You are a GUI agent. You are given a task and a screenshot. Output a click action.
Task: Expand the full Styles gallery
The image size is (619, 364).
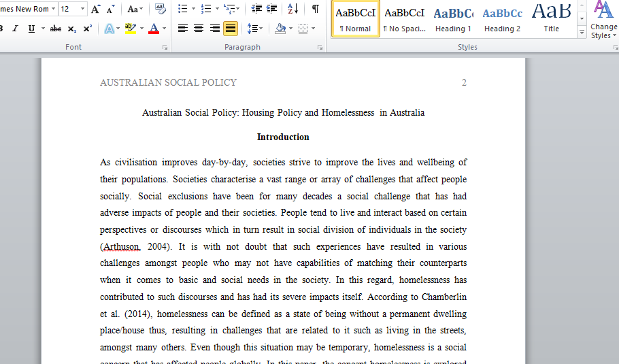tap(582, 32)
